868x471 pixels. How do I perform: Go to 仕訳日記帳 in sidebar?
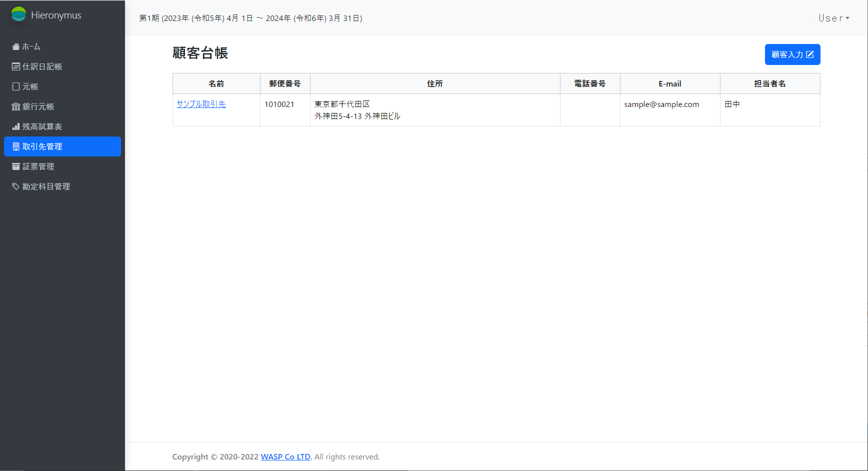pos(62,66)
